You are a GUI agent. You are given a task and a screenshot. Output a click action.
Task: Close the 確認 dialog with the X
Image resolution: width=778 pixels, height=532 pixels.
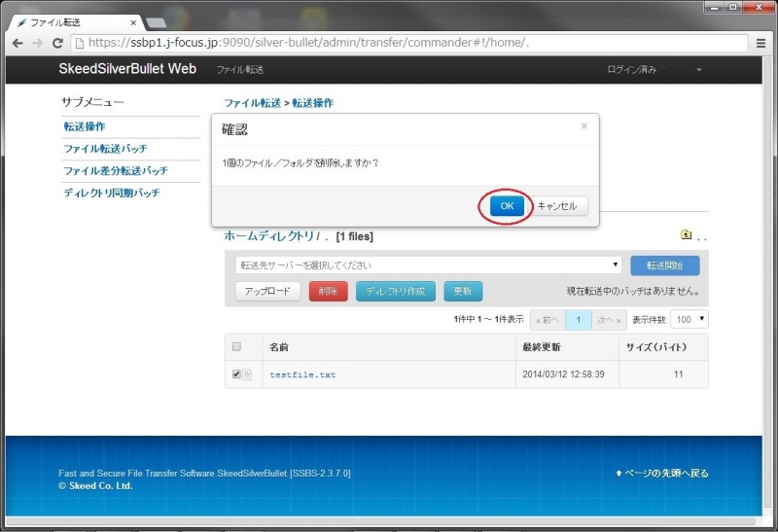pos(583,126)
